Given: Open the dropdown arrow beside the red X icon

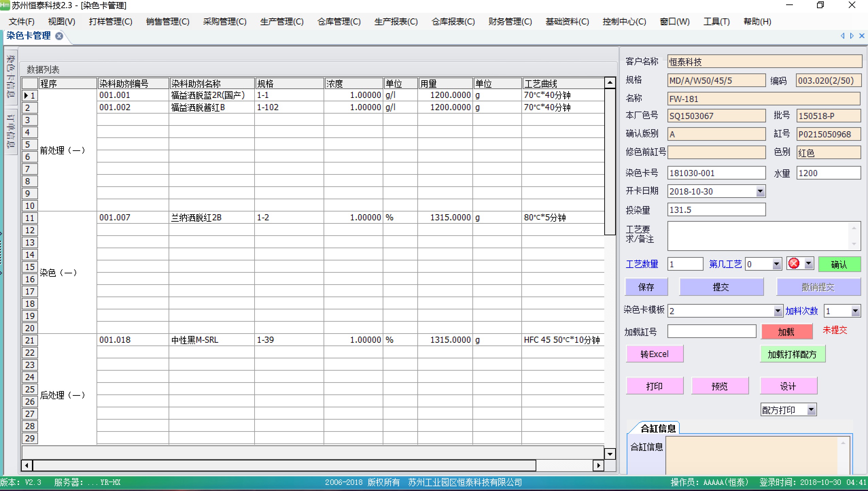Looking at the screenshot, I should tap(809, 264).
